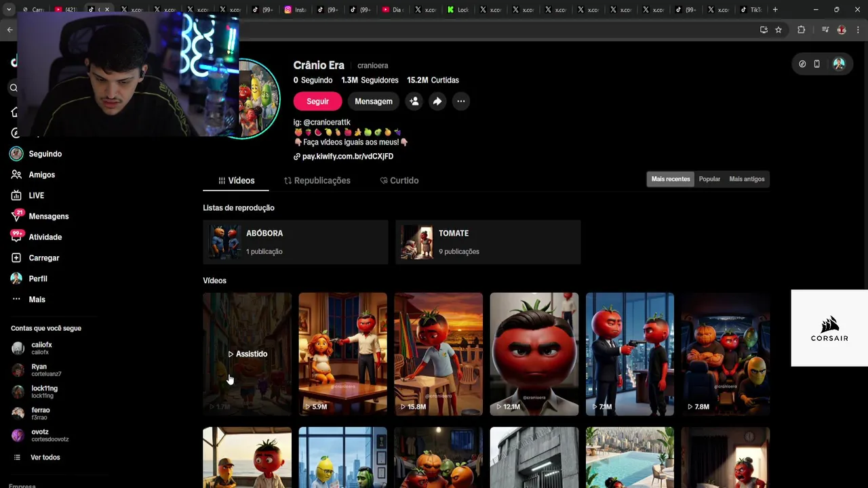Click Ver todos under followed accounts
The height and width of the screenshot is (488, 868).
click(45, 457)
